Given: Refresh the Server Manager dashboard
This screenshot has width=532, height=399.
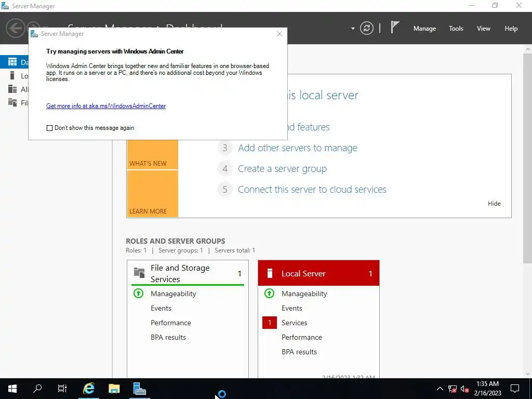Looking at the screenshot, I should [366, 28].
